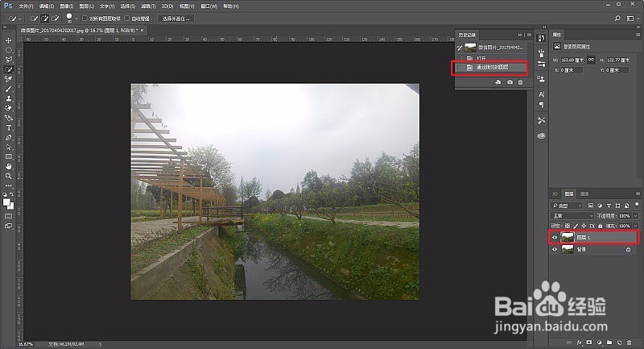Open the File menu
Screen dimensions: 644x349
pyautogui.click(x=26, y=6)
